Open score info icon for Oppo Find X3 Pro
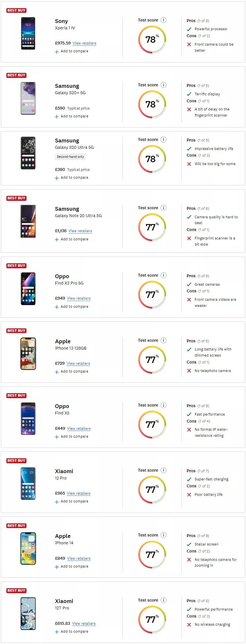This screenshot has width=246, height=644. pos(164,275)
